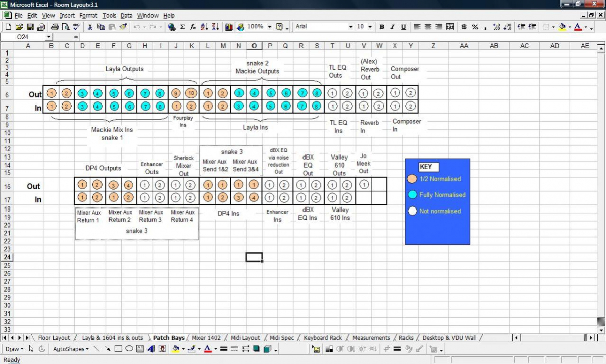
Task: Open the Name Box dropdown arrow
Action: coord(49,37)
